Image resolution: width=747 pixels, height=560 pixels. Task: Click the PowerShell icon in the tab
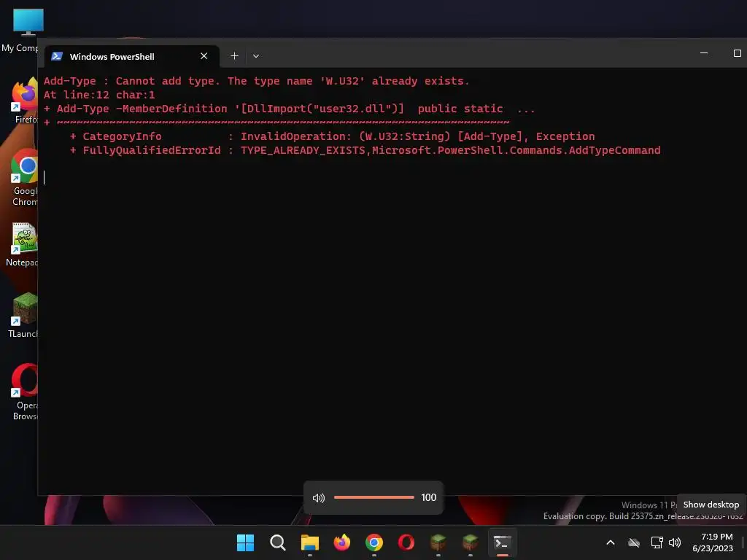tap(57, 56)
